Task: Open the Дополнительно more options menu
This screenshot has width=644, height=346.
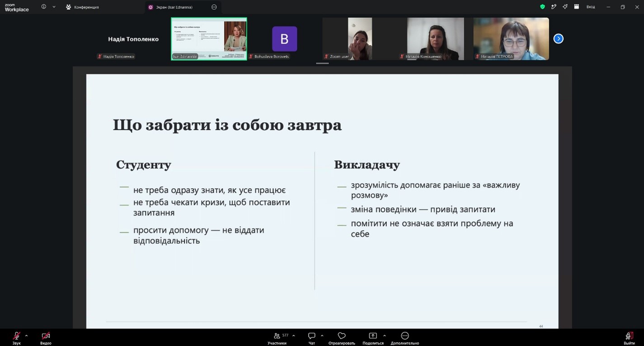Action: click(x=405, y=338)
